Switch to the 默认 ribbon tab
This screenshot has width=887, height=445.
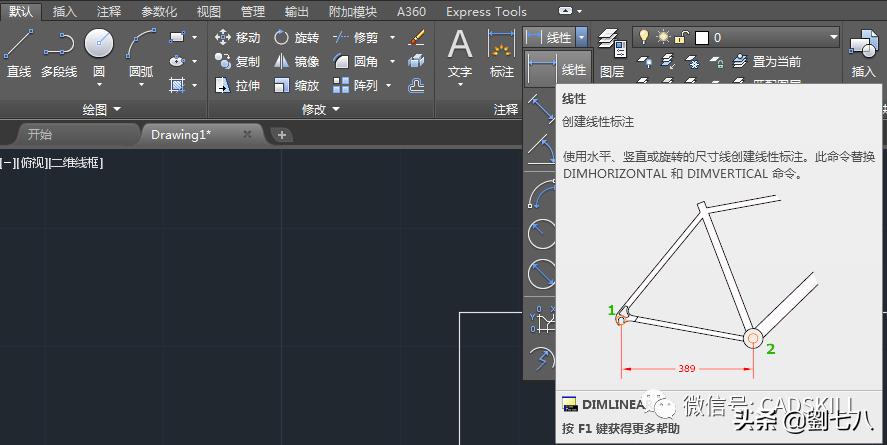(21, 11)
